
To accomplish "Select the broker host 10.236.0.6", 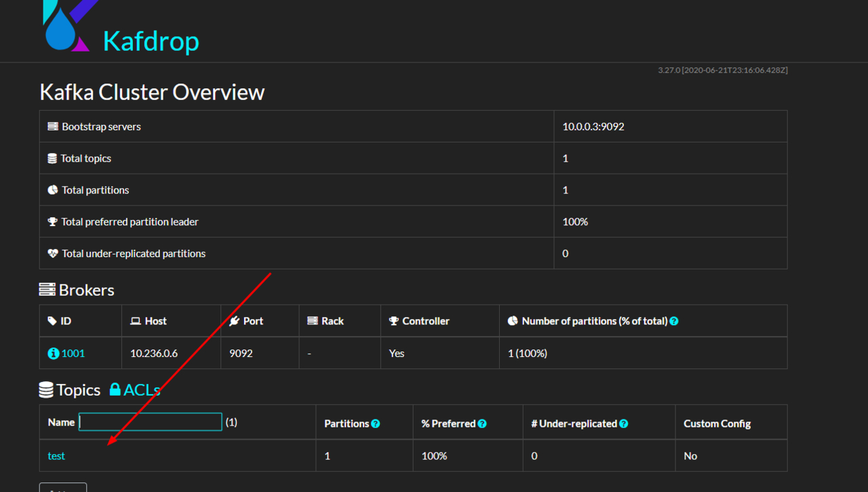I will click(154, 354).
